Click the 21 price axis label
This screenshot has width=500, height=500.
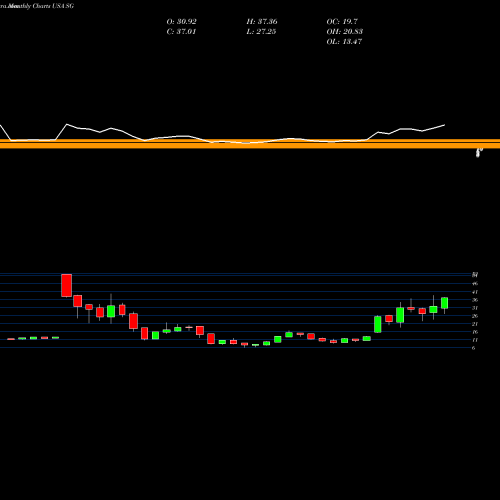[475, 324]
